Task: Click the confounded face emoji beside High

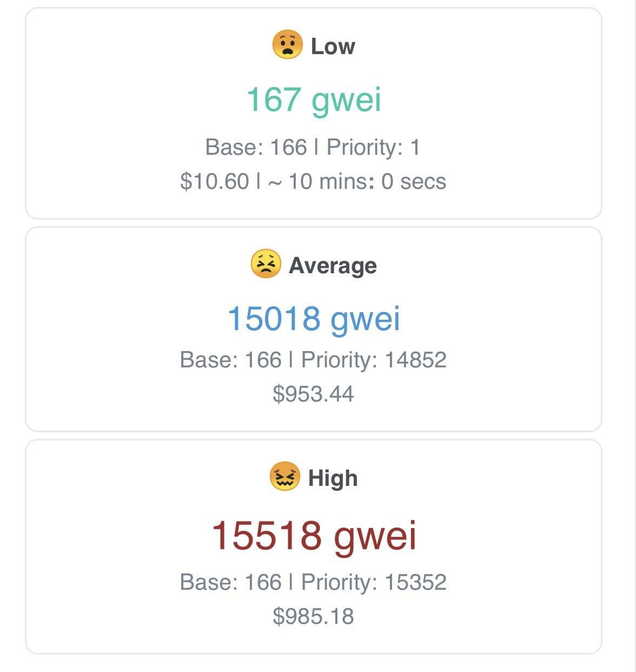Action: point(284,477)
